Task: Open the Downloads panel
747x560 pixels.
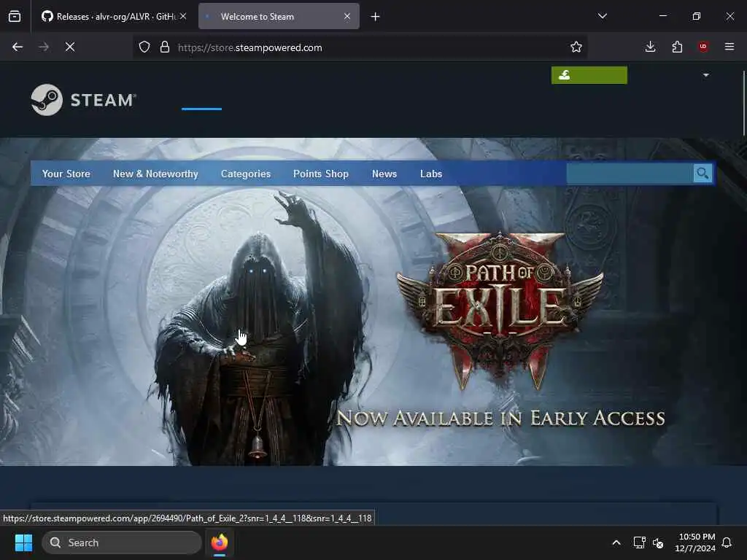Action: [650, 47]
